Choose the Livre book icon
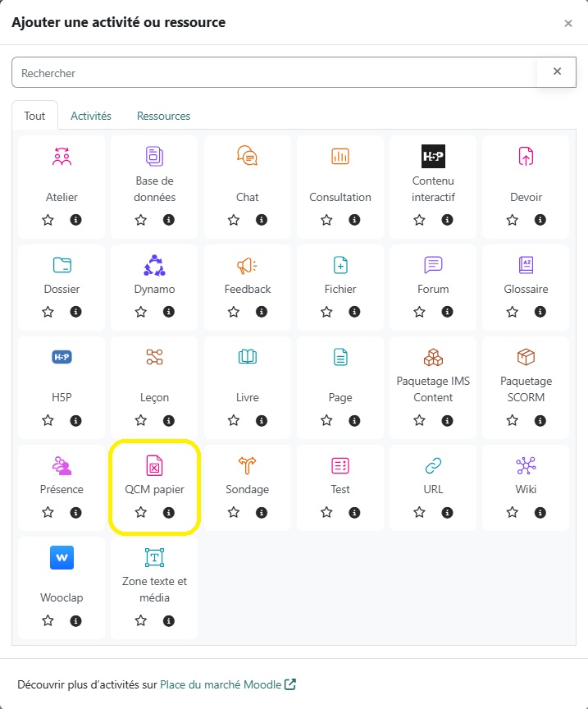The image size is (588, 709). pos(247,357)
